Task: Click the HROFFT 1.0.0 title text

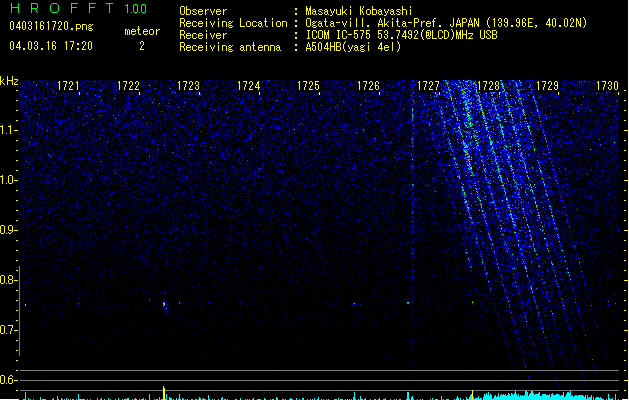Action: pos(78,8)
